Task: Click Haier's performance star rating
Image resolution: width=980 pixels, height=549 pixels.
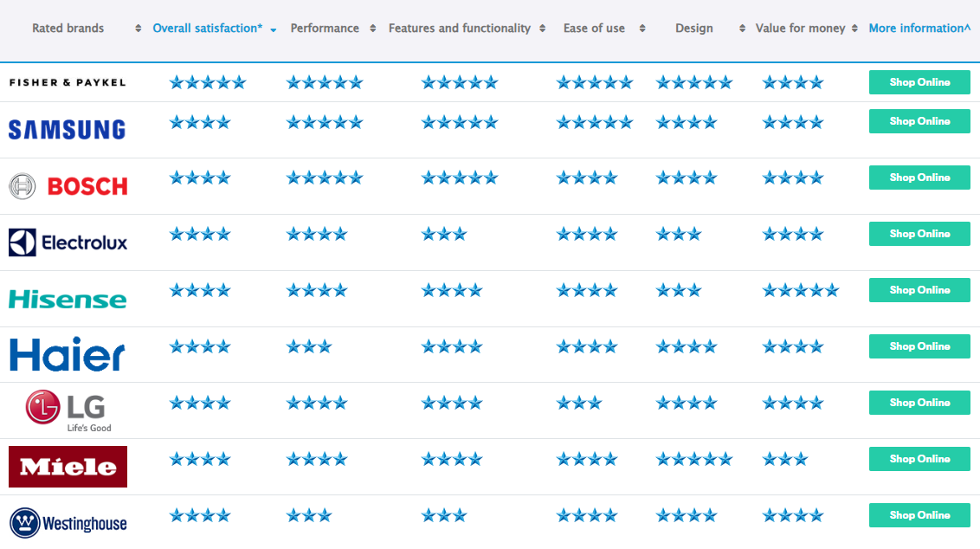Action: [x=309, y=347]
